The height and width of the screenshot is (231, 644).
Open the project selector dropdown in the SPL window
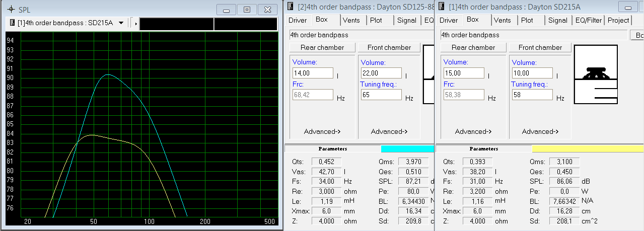121,23
